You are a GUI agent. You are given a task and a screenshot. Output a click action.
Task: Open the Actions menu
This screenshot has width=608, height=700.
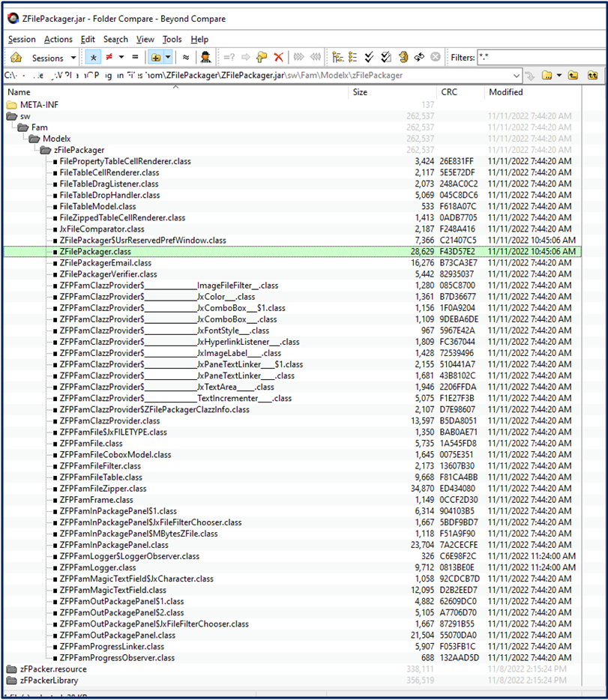pyautogui.click(x=58, y=39)
